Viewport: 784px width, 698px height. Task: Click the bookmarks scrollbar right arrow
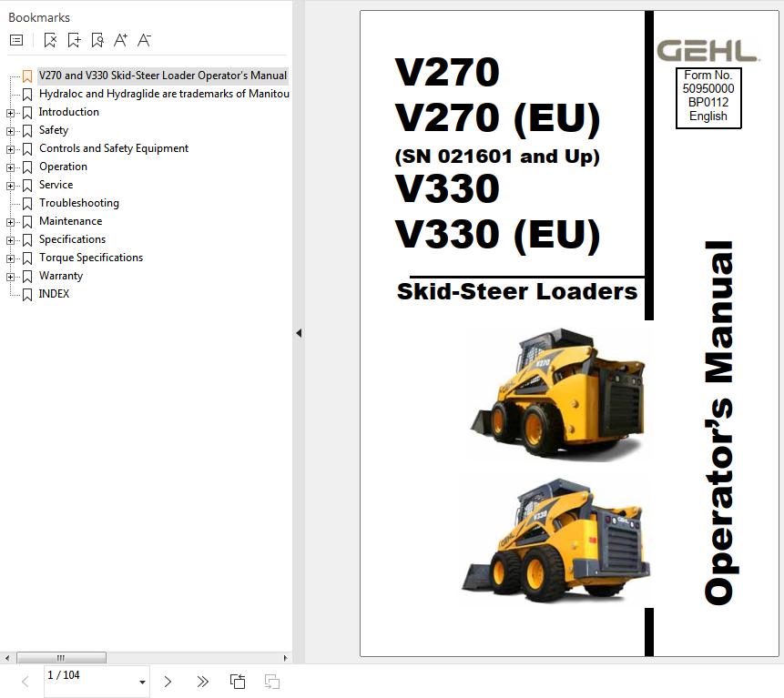point(286,658)
